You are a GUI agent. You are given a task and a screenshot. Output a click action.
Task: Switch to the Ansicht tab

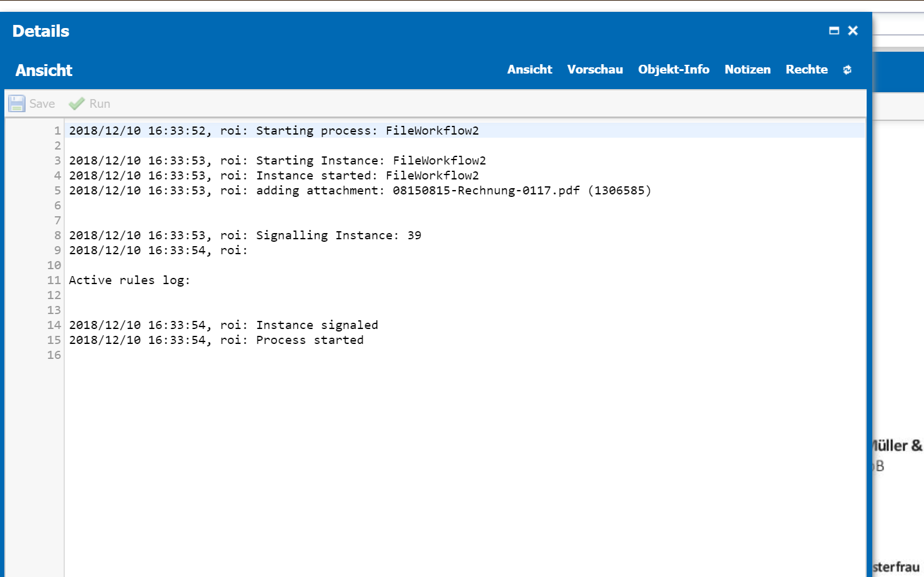[x=529, y=69]
